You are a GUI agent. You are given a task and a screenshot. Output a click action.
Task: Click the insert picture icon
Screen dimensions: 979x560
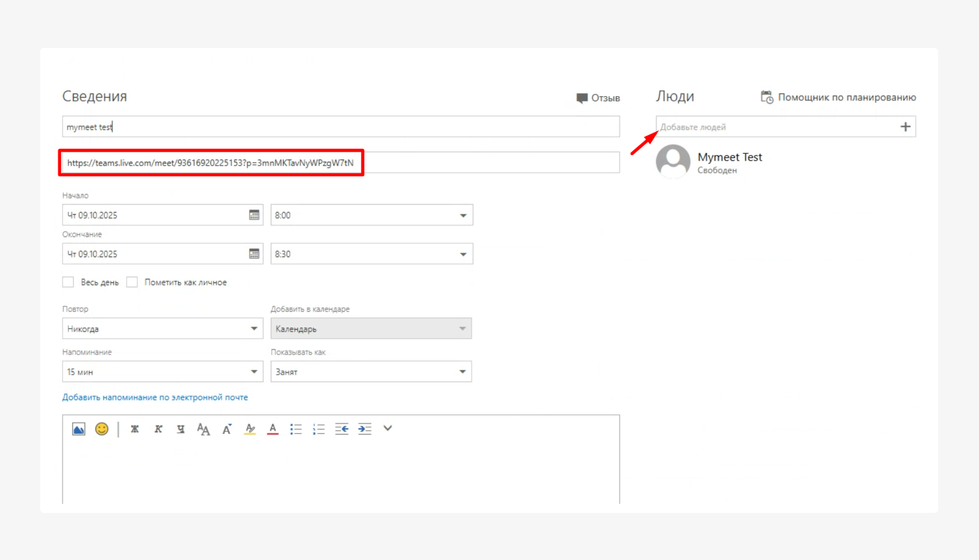[79, 429]
